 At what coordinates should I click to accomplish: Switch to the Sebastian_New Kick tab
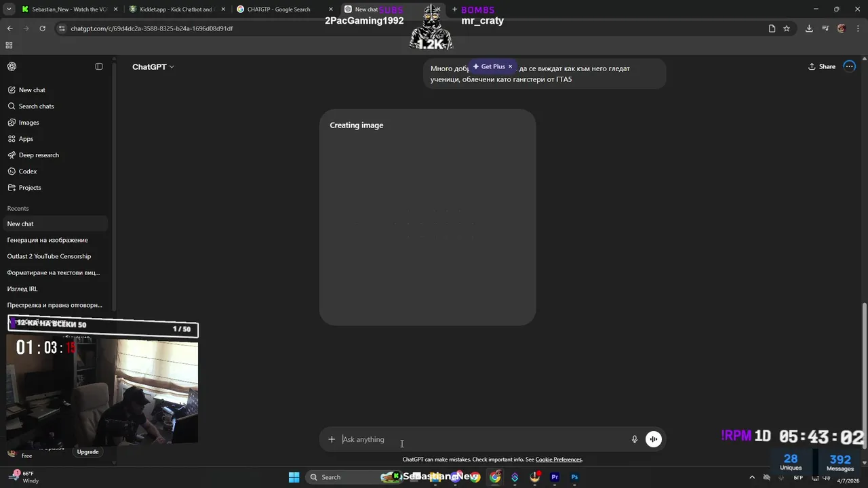[69, 9]
